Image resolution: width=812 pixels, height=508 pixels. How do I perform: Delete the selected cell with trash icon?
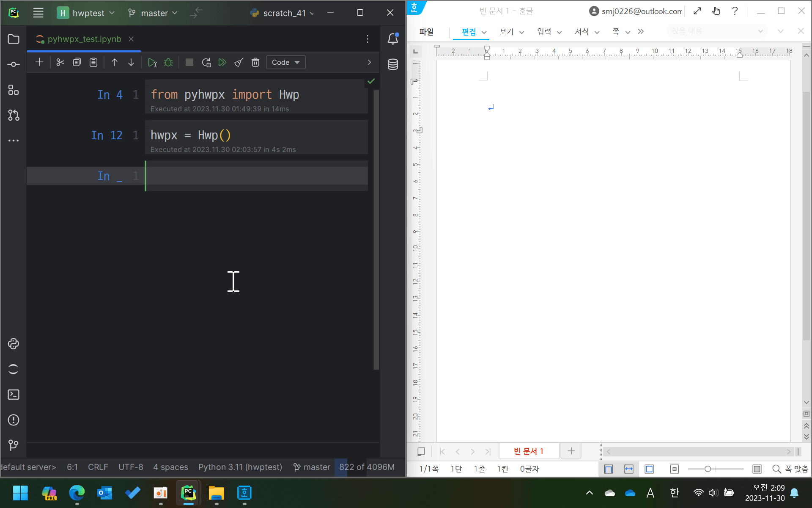(255, 63)
